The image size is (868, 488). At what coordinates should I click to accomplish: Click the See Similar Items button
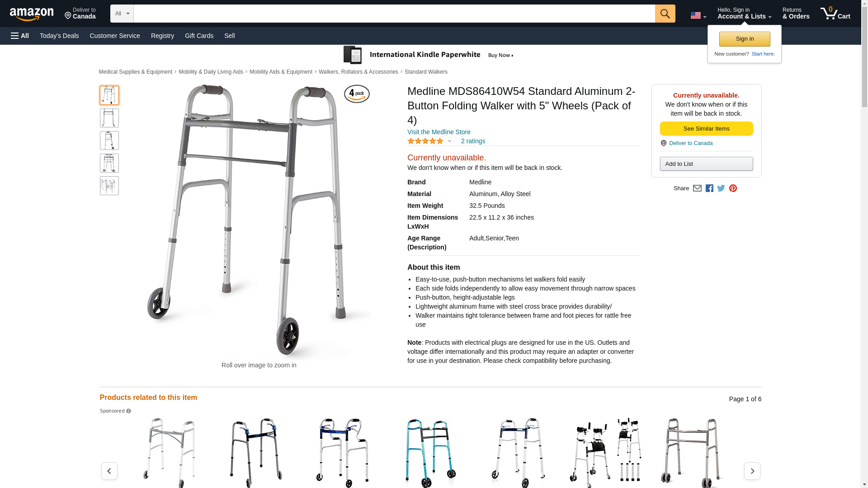tap(706, 129)
